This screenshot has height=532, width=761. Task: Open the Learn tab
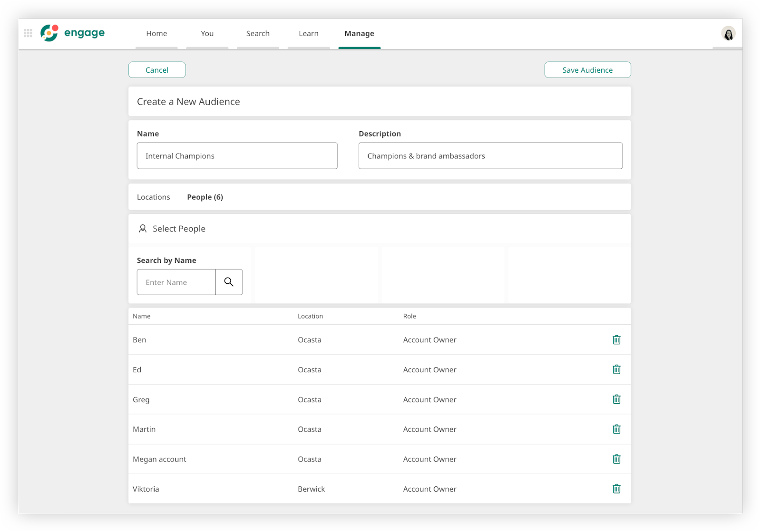click(309, 33)
